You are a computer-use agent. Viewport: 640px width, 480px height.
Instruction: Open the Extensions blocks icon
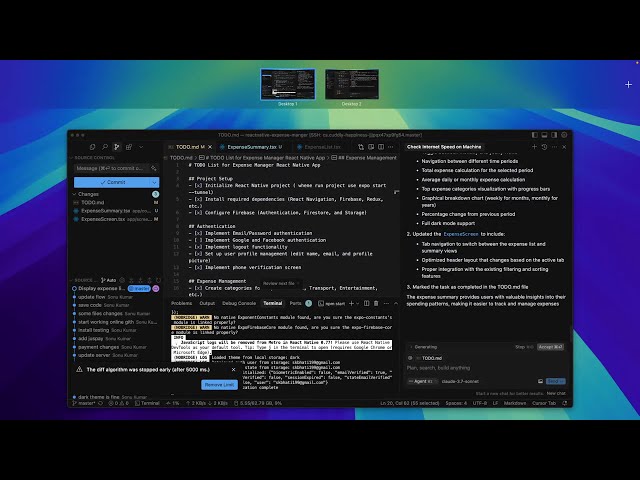(129, 147)
